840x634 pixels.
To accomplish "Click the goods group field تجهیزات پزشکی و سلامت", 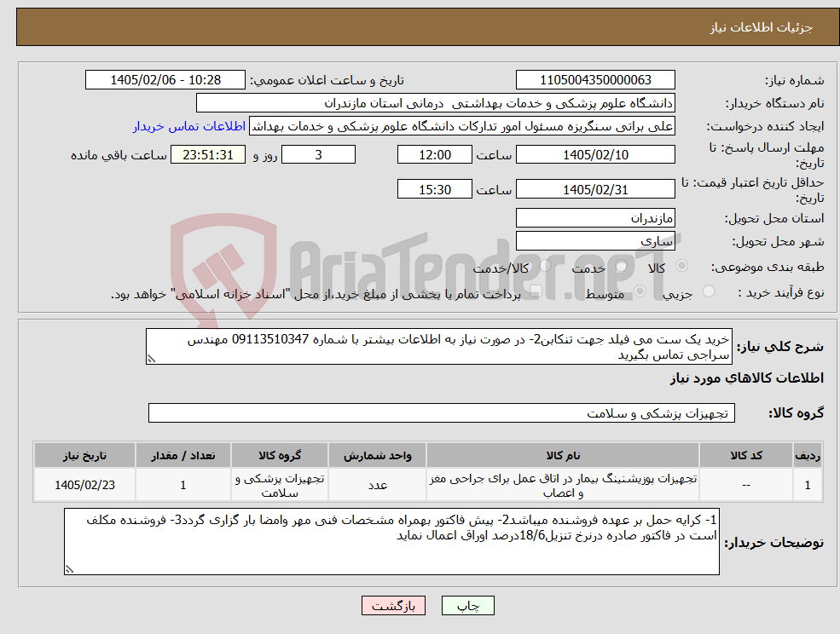I will tap(442, 412).
